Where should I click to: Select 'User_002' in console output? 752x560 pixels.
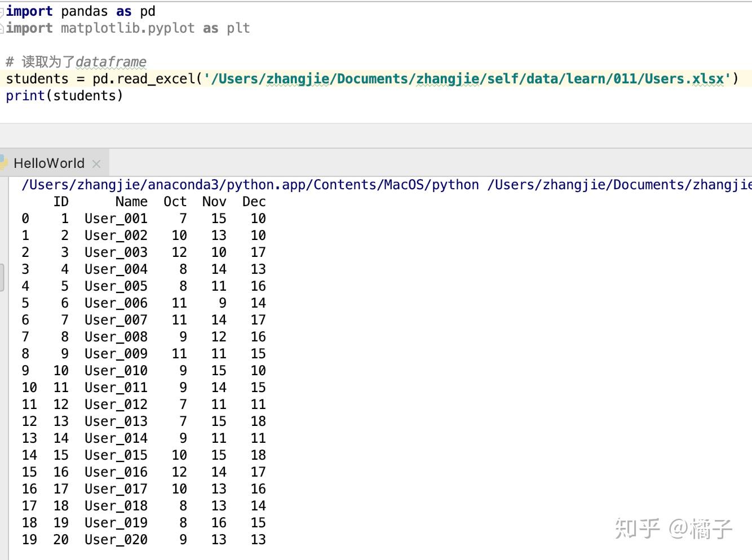[x=116, y=235]
